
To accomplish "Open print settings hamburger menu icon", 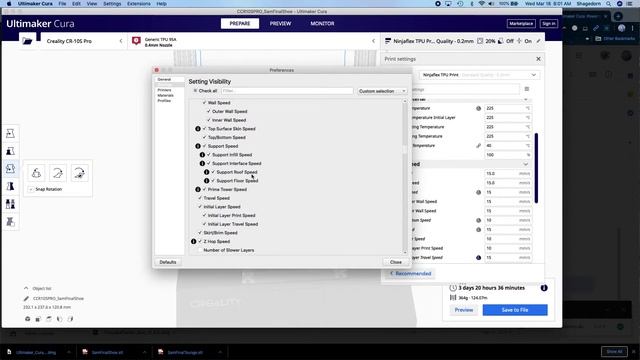I will point(527,89).
